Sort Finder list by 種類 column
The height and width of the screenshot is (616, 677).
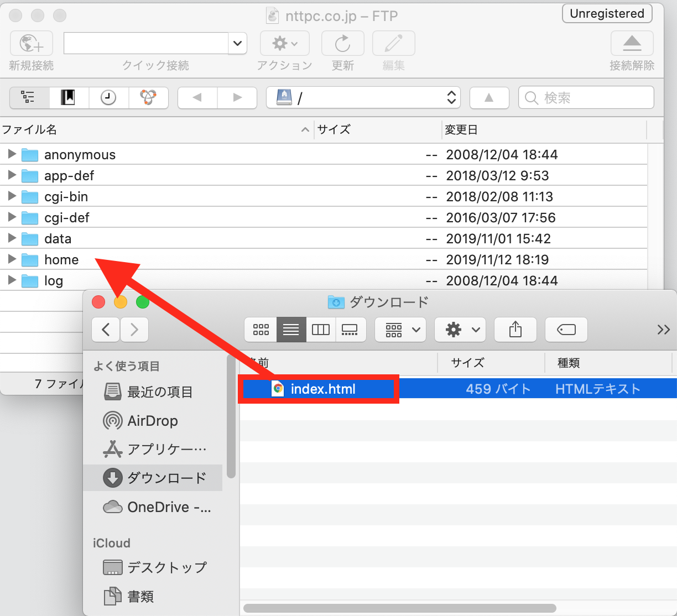(x=608, y=363)
